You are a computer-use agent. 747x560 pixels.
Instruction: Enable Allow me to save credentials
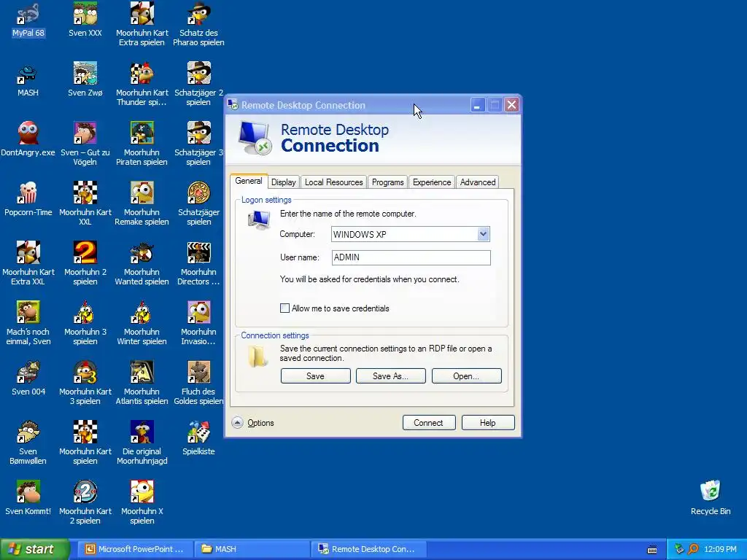(x=285, y=308)
